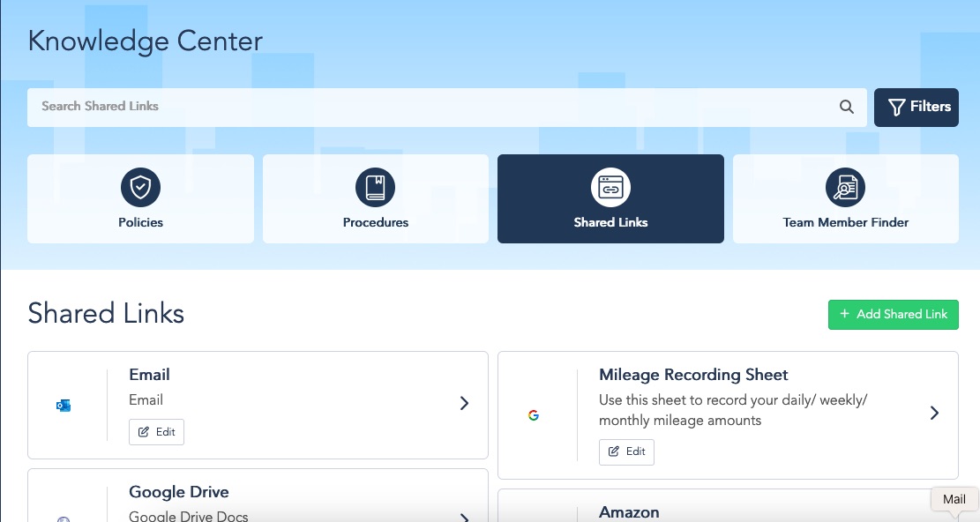Click the plus icon on Add Shared Link
Image resolution: width=980 pixels, height=522 pixels.
pos(844,314)
